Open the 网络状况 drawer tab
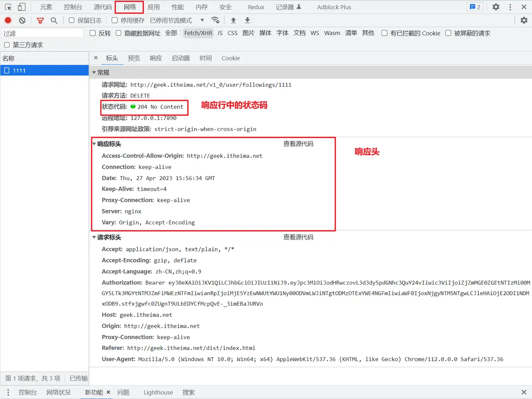The height and width of the screenshot is (399, 532). tap(58, 392)
